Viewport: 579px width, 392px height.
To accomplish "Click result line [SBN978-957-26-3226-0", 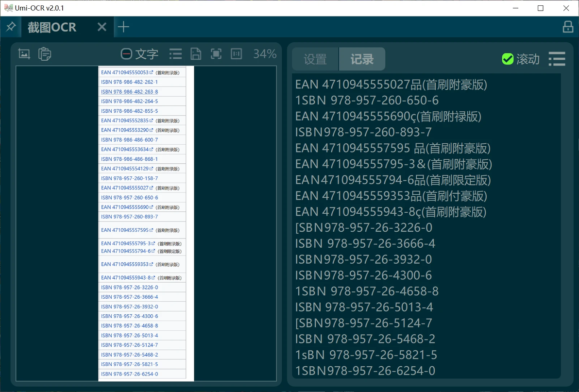I will pyautogui.click(x=364, y=227).
